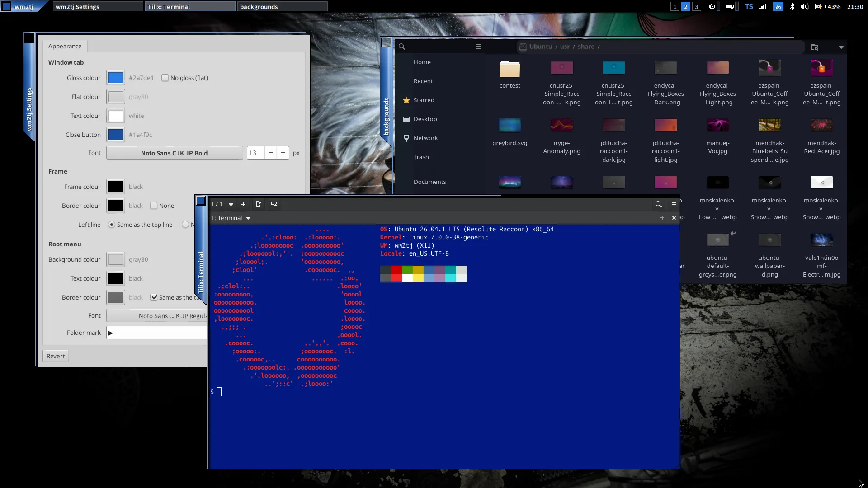
Task: Open the Bluetooth tray icon
Action: [x=792, y=7]
